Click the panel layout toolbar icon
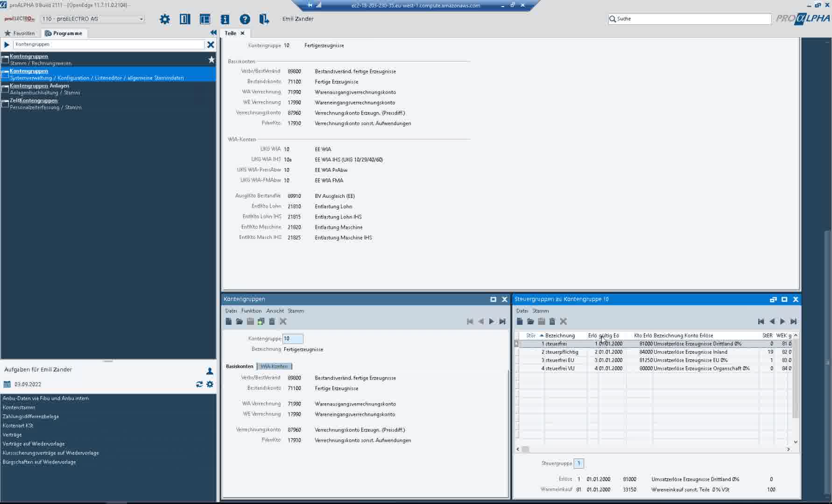The width and height of the screenshot is (832, 504). (x=205, y=19)
